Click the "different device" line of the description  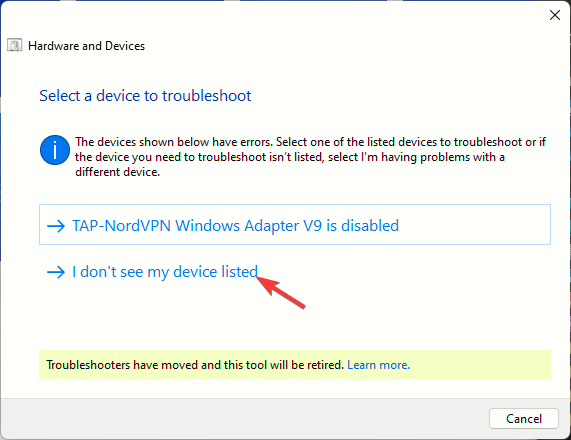click(x=117, y=172)
